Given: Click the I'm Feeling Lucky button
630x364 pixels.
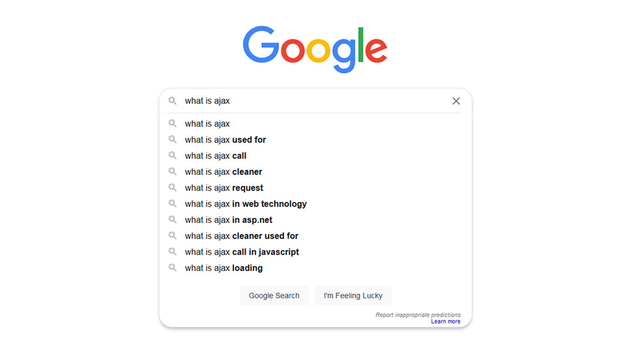Looking at the screenshot, I should click(x=353, y=296).
